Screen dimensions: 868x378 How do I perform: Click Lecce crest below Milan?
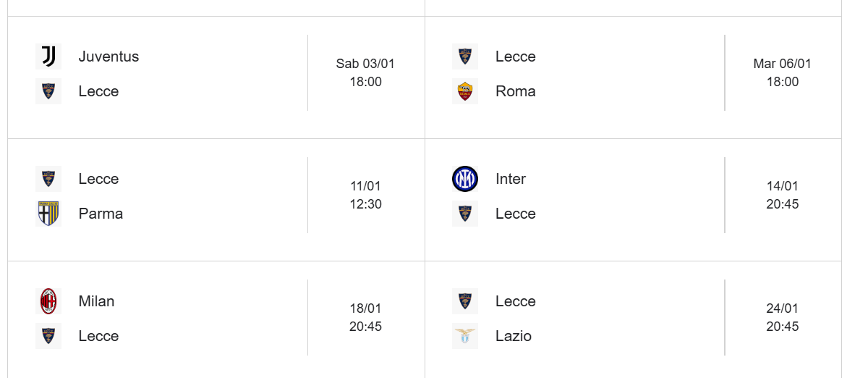(x=48, y=336)
